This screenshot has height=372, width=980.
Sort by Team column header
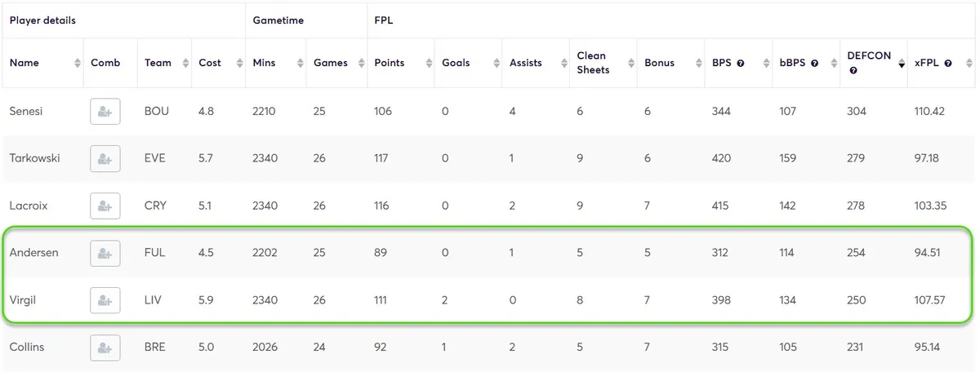pos(158,63)
